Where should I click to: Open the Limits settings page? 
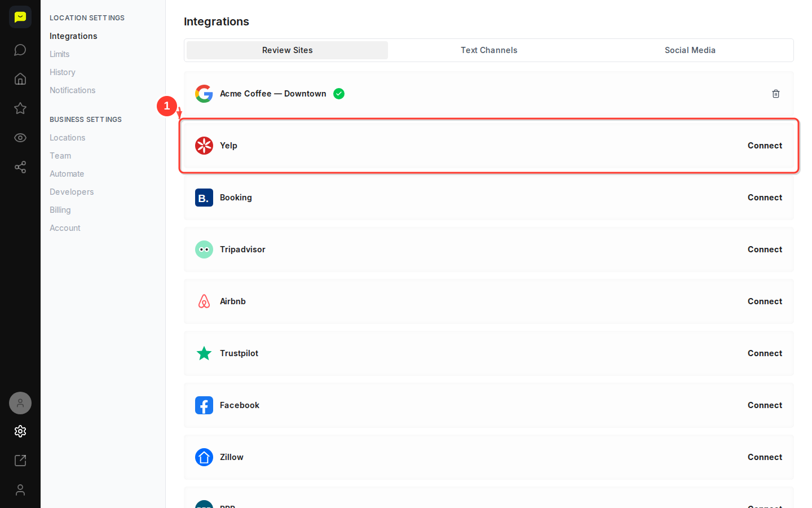[x=60, y=54]
